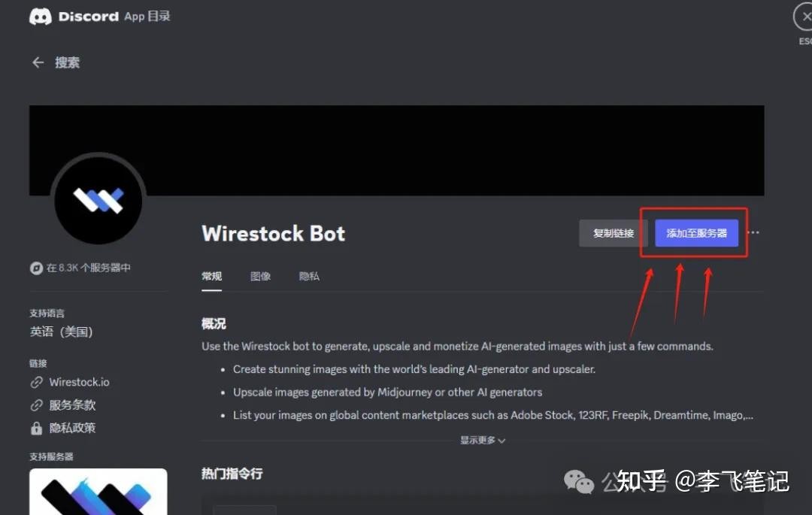Click the Wirestock Bot avatar icon
The image size is (812, 515).
[98, 201]
